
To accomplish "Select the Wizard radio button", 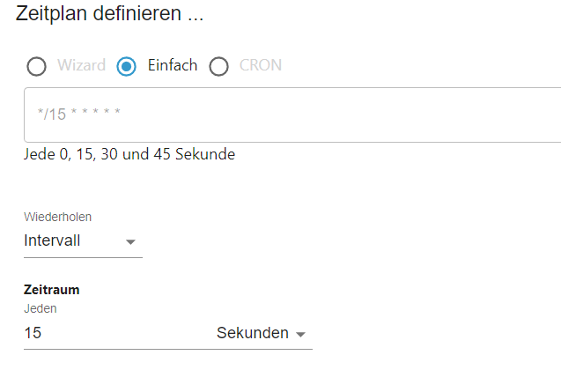I will (36, 66).
